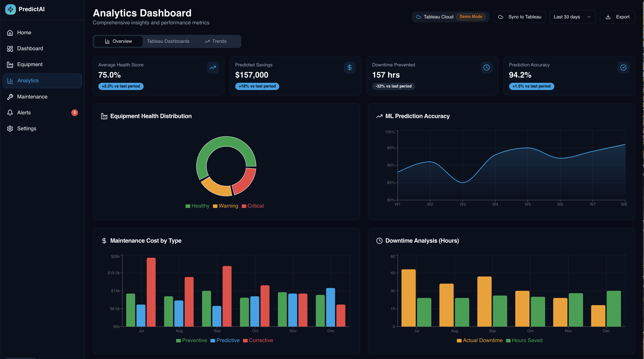
Task: Click the chevron arrow on date range selector
Action: pos(589,17)
